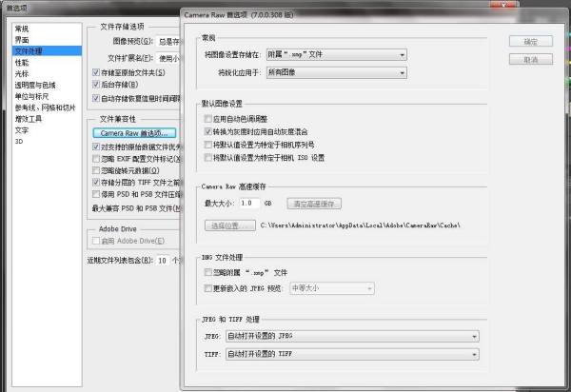571x392 pixels.
Task: Toggle 更新嵌入的 JPEG 预览 checkbox
Action: point(207,288)
